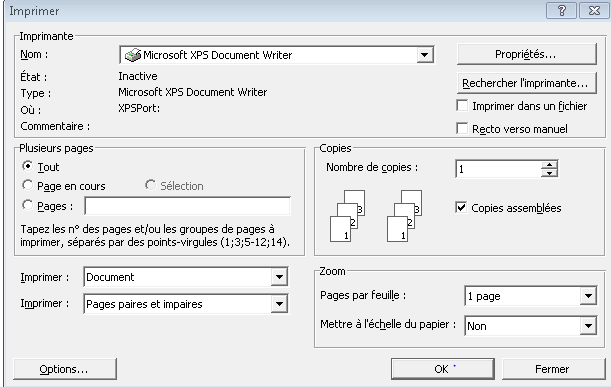Open Propriétés button

point(526,54)
